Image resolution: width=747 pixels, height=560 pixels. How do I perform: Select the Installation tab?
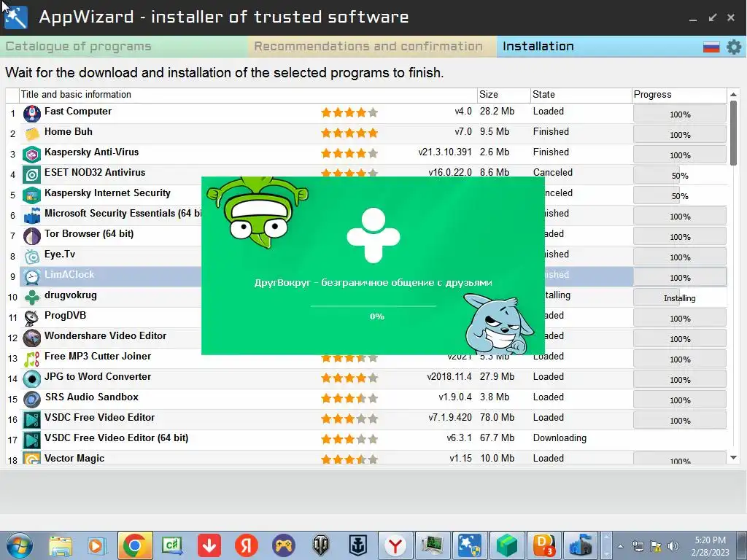538,46
